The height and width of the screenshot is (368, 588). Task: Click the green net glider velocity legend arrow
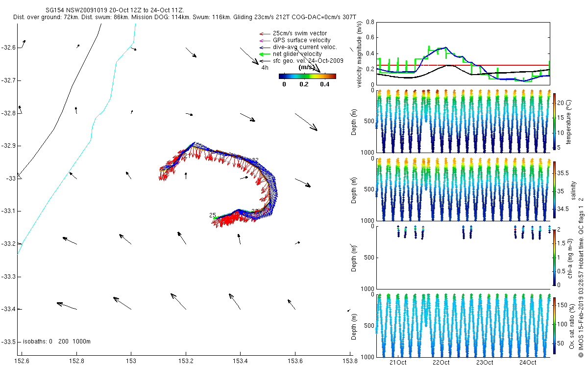tap(265, 54)
